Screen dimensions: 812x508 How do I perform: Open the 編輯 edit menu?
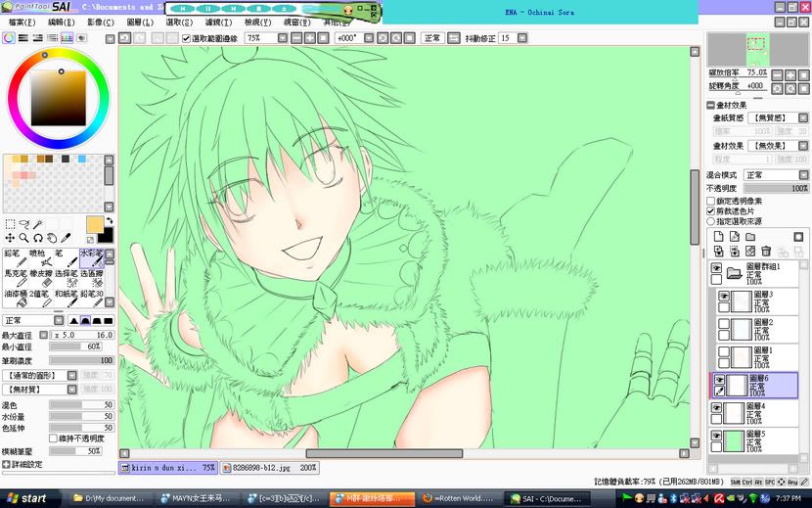click(x=61, y=23)
